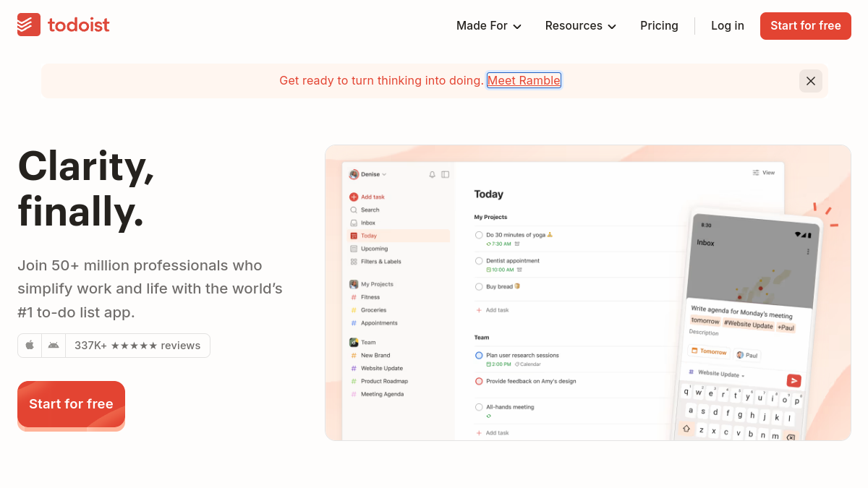Select Today in the app sidebar
The width and height of the screenshot is (868, 488).
pos(399,236)
